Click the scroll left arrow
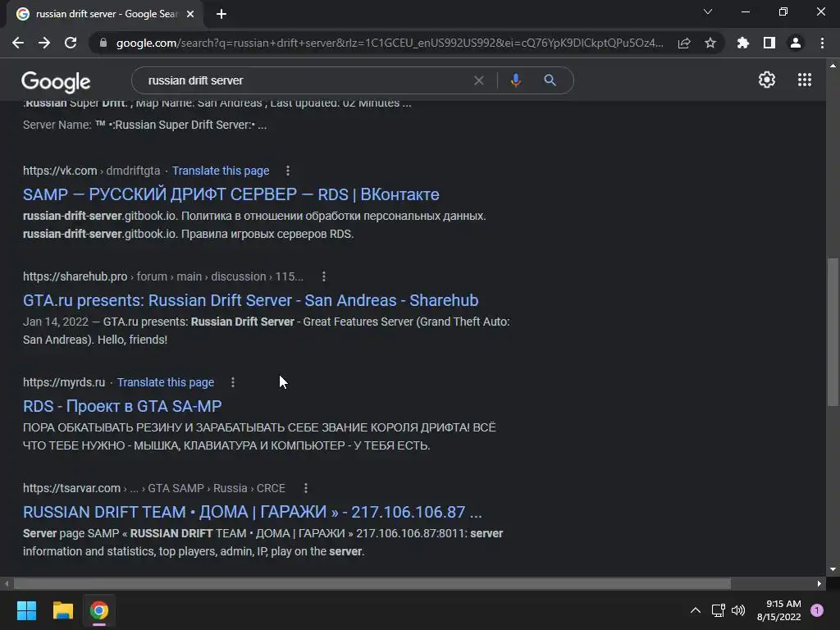This screenshot has width=840, height=630. coord(7,583)
